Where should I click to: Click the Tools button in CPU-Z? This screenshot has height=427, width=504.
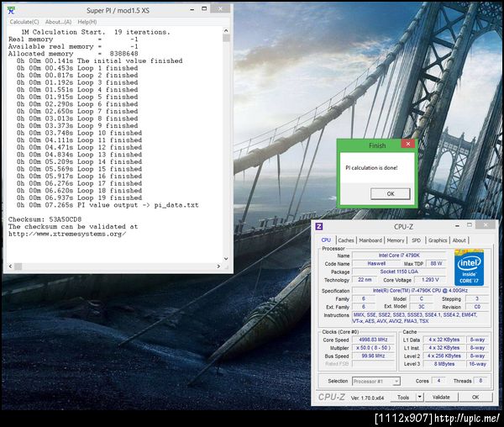(403, 398)
